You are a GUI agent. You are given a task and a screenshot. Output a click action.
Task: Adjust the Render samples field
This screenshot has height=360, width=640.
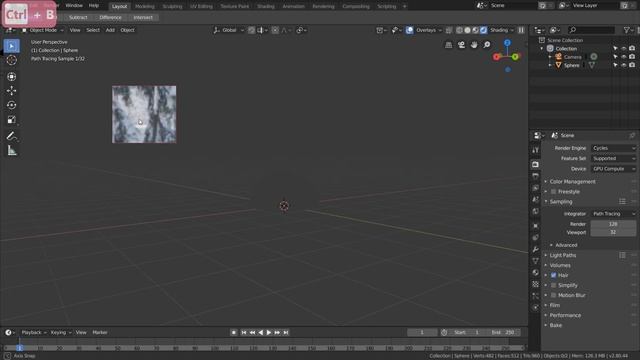click(x=613, y=224)
